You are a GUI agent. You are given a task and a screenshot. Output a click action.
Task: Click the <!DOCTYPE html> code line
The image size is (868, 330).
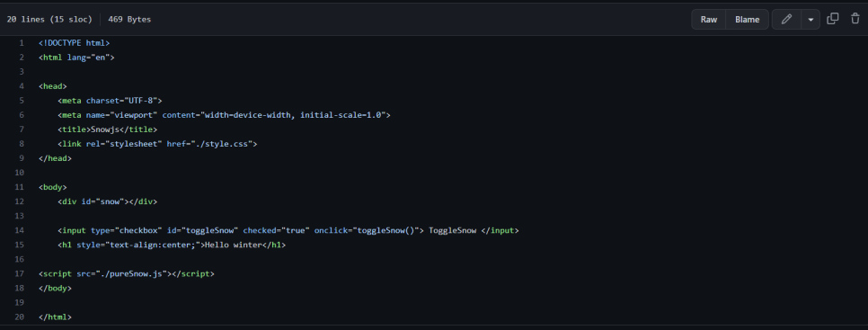(x=75, y=42)
